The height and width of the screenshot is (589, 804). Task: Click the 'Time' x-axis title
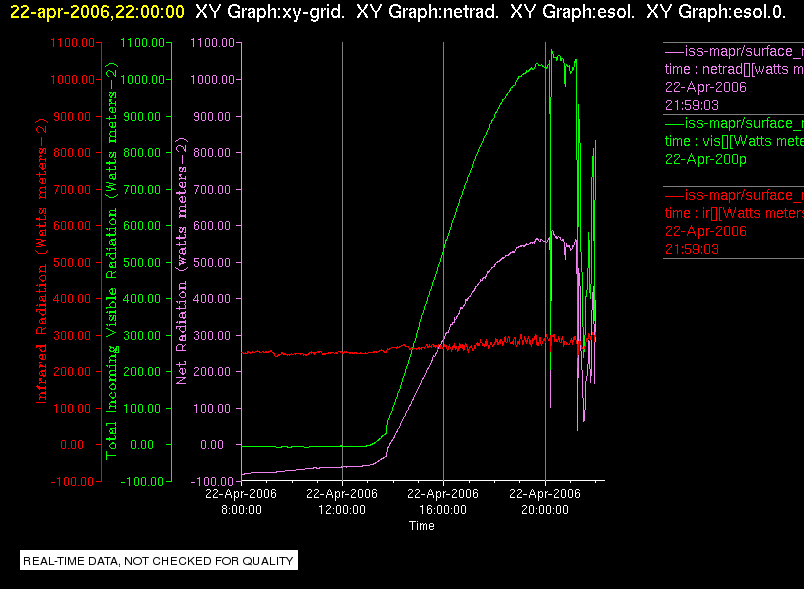421,526
